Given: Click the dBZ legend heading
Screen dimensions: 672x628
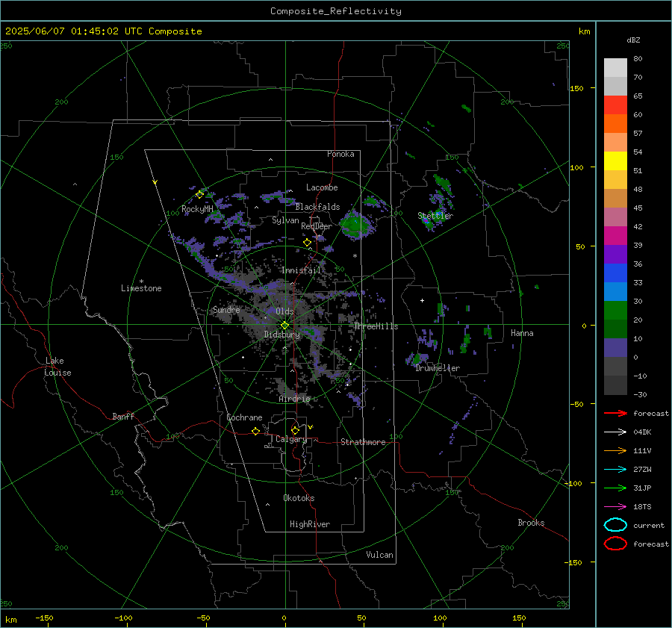Looking at the screenshot, I should (633, 40).
